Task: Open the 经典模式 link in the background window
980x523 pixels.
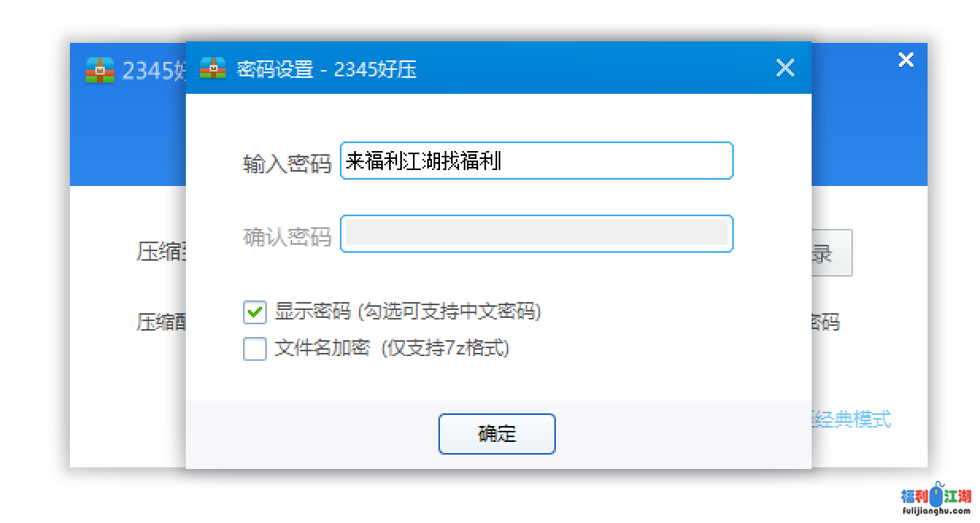Action: pyautogui.click(x=852, y=419)
